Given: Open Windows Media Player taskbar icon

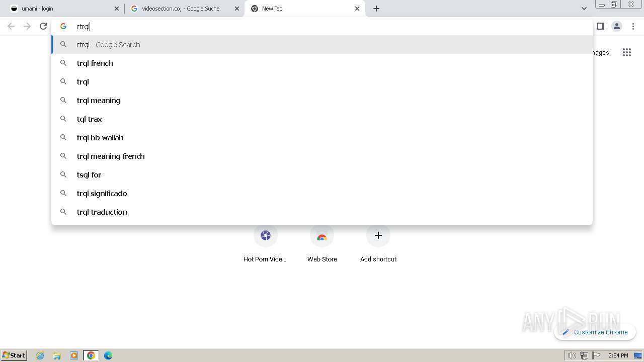Looking at the screenshot, I should pyautogui.click(x=74, y=355).
